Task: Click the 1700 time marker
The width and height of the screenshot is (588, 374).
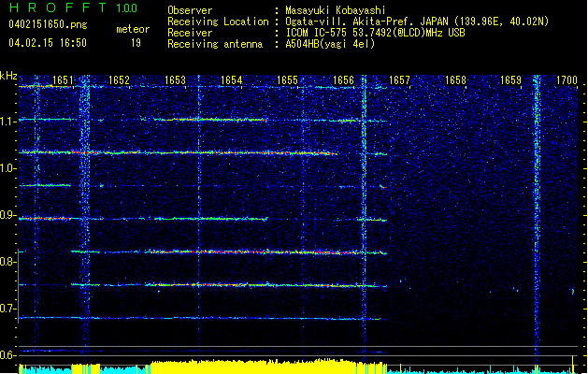Action: coord(566,80)
